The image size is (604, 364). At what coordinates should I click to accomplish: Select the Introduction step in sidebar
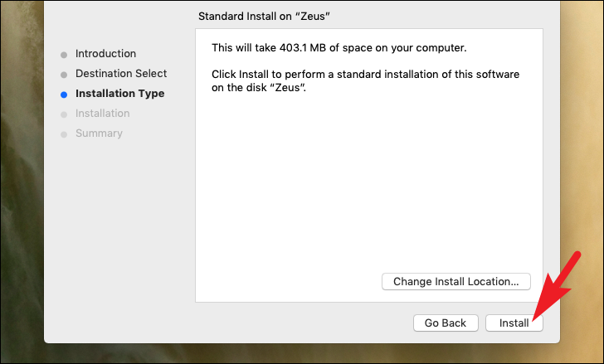point(105,54)
